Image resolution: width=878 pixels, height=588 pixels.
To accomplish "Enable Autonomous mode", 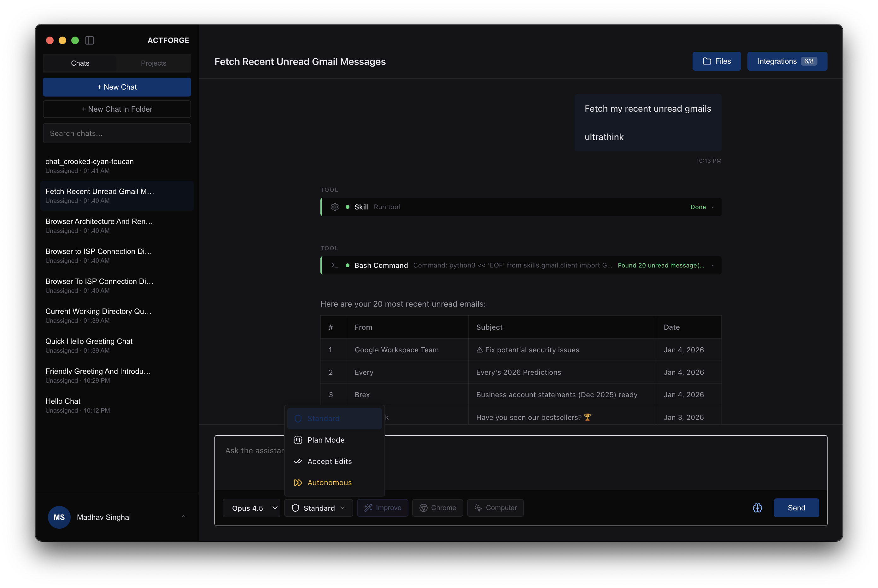I will (x=329, y=483).
